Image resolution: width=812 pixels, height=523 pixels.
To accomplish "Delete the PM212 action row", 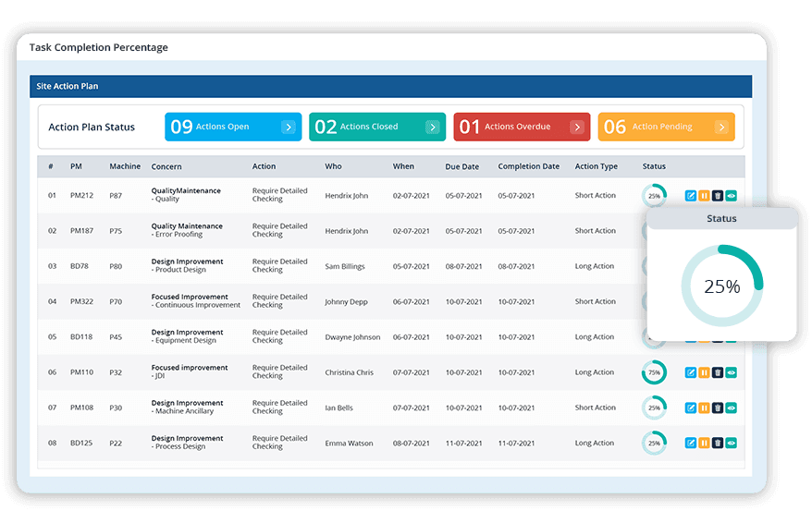I will coord(718,196).
